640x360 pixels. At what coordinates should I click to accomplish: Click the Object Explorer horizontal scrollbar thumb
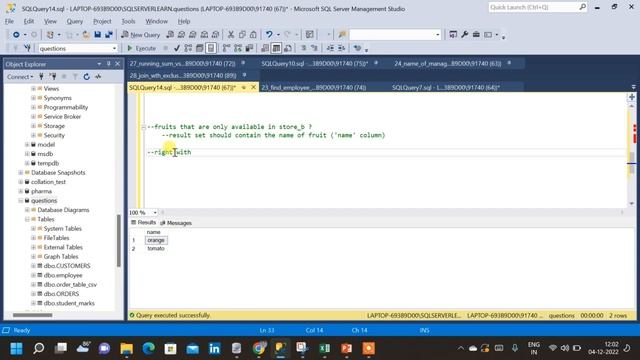(33, 315)
